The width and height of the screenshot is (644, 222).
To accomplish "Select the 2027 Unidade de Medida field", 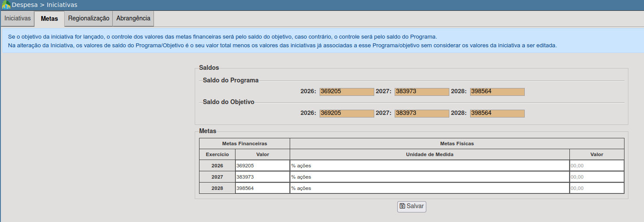I will 429,177.
